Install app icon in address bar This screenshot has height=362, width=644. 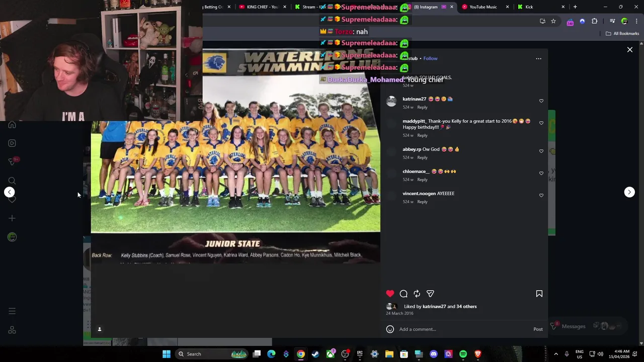542,21
